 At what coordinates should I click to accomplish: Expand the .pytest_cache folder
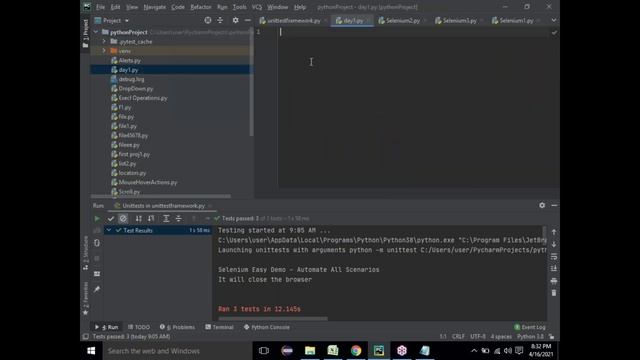(104, 42)
